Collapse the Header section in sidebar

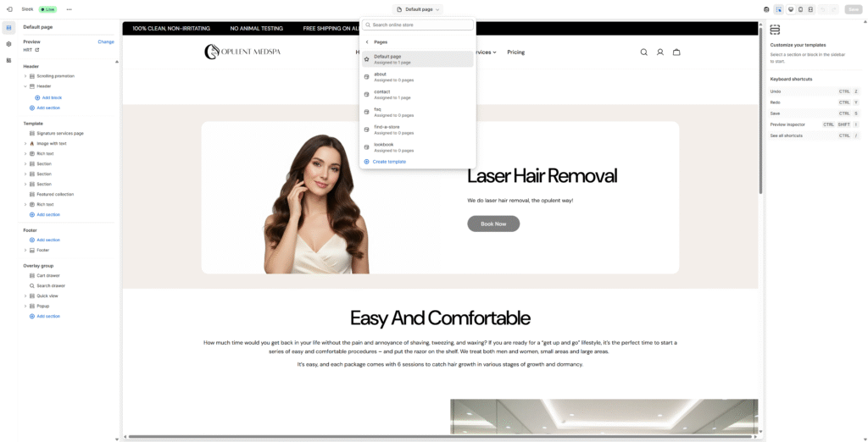pos(25,86)
